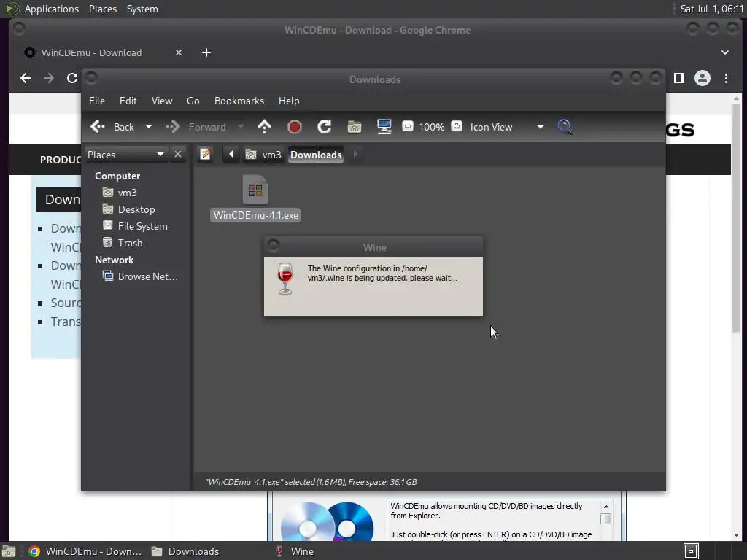Click workspace switcher in bottom panel
Viewport: 747px width, 560px height.
tap(691, 551)
